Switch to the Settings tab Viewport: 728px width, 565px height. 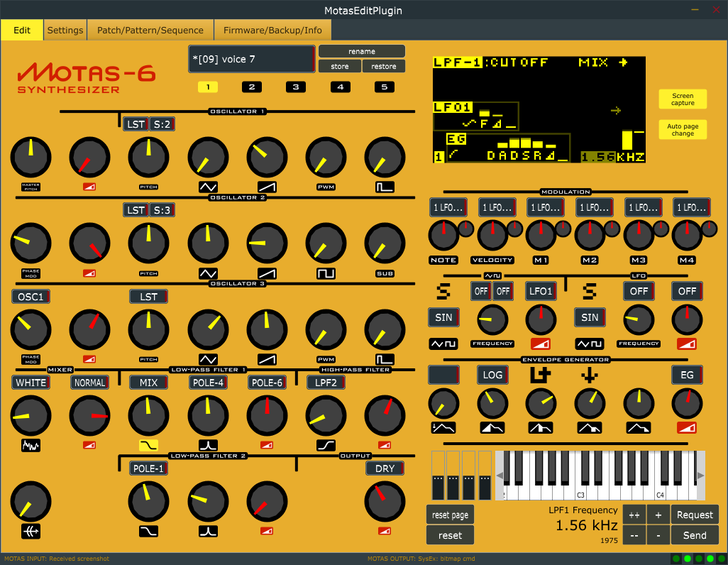(65, 31)
